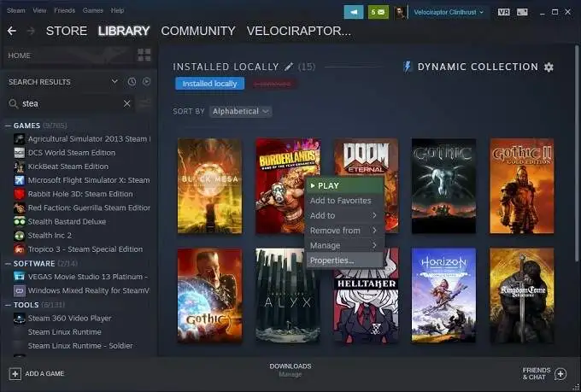Click Red Faction: Guerrilla icon
The width and height of the screenshot is (581, 392).
[20, 208]
